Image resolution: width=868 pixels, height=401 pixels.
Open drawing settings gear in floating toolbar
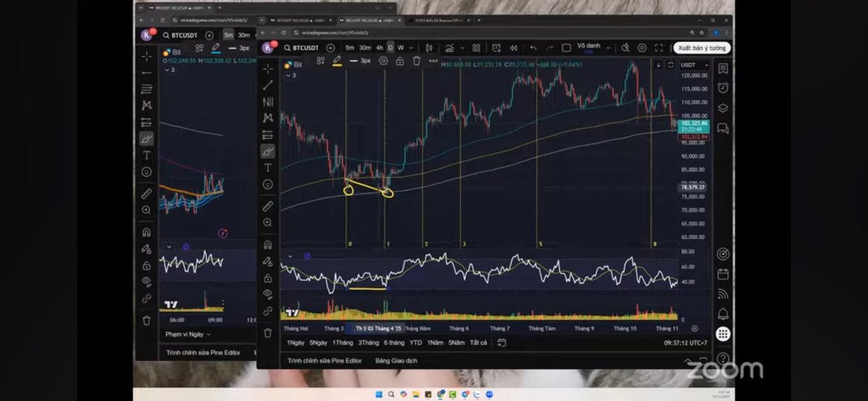pos(383,61)
